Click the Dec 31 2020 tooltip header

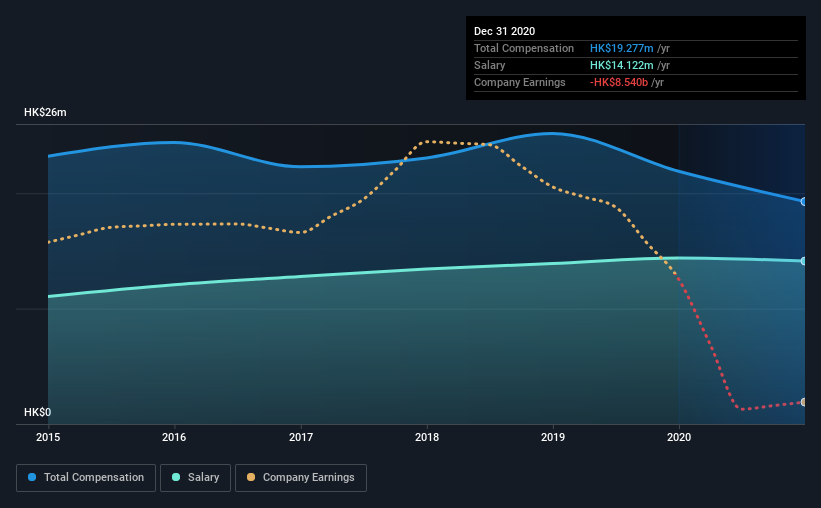[504, 31]
